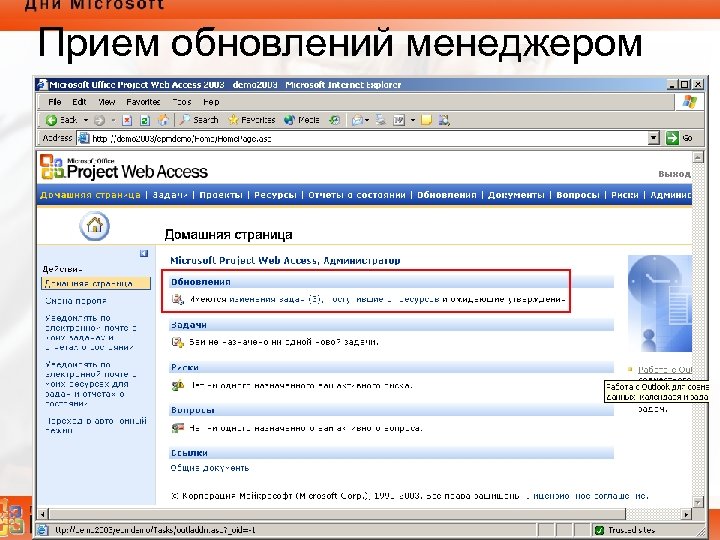The height and width of the screenshot is (540, 720).
Task: Click the Выход logout link
Action: (674, 174)
